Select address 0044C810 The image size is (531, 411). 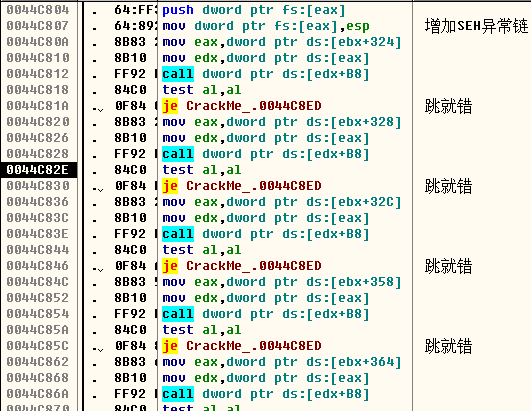click(38, 58)
